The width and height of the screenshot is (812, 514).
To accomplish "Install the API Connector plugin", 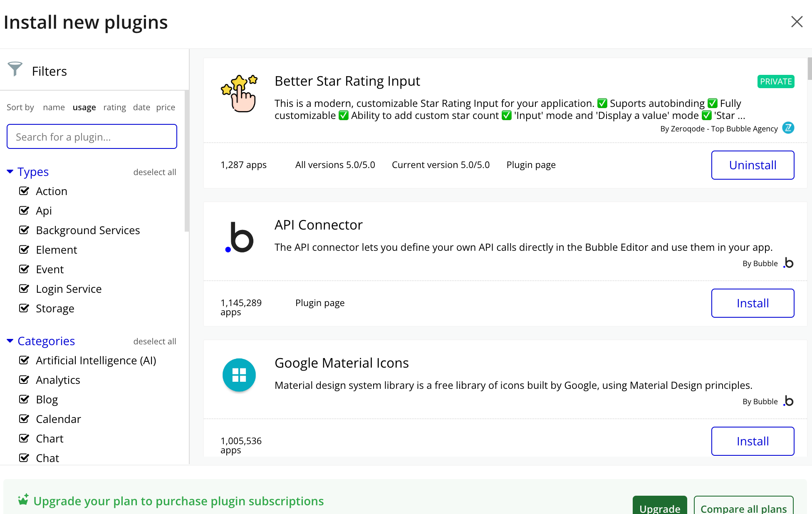I will (x=753, y=303).
